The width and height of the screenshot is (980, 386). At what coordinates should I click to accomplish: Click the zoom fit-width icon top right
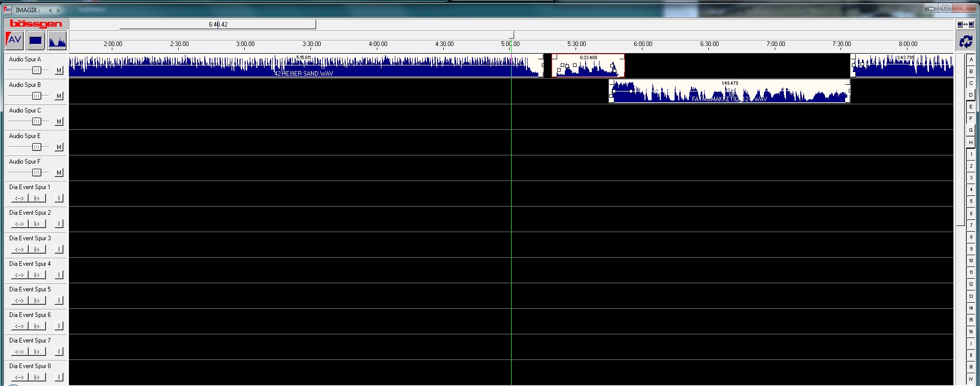[x=965, y=24]
